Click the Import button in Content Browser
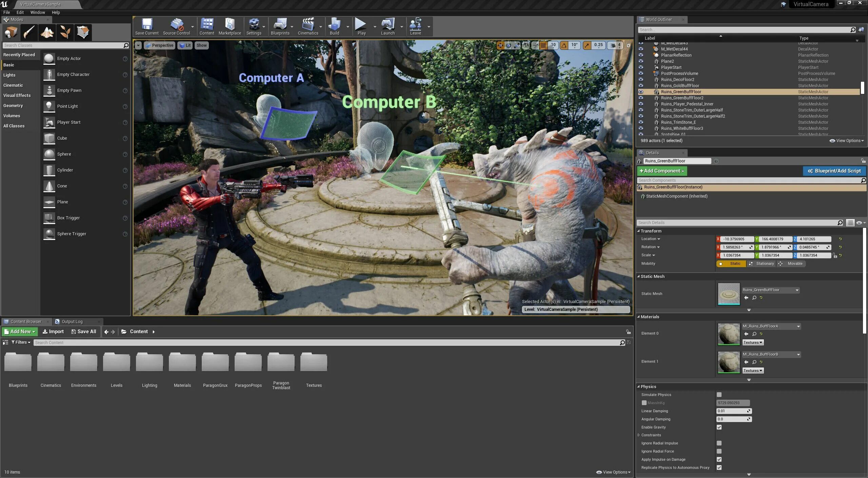The height and width of the screenshot is (478, 868). pos(53,332)
